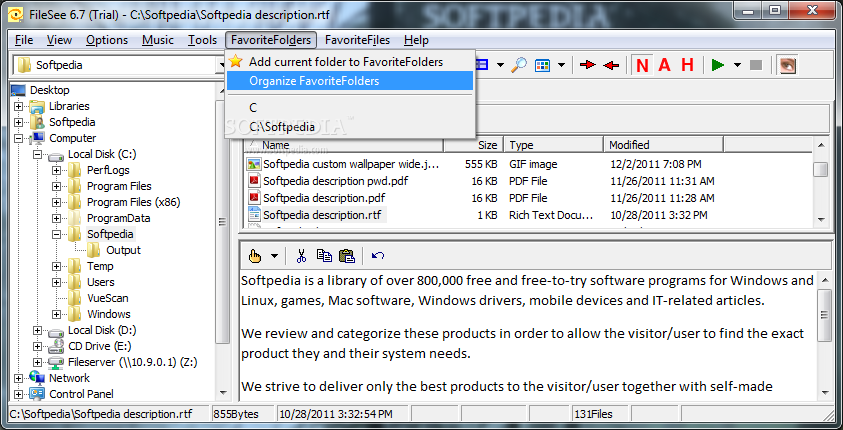Open the dropdown arrow beside the play button
The image size is (843, 430).
[x=738, y=65]
